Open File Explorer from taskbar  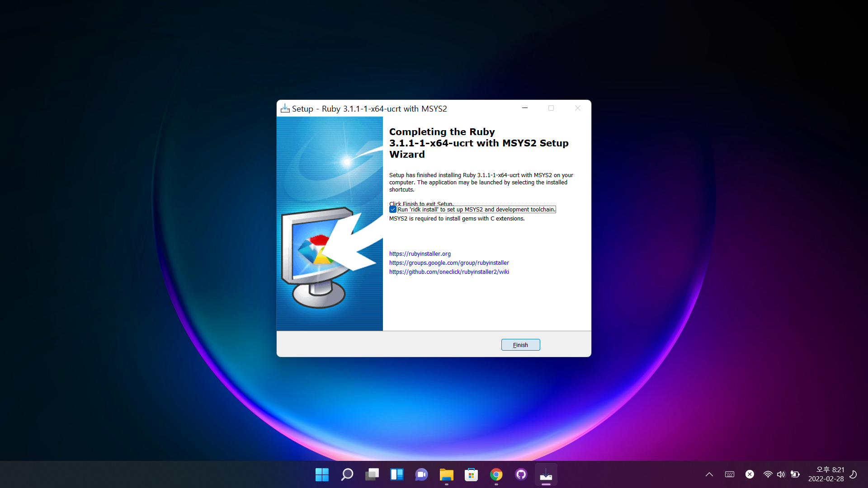(x=446, y=474)
